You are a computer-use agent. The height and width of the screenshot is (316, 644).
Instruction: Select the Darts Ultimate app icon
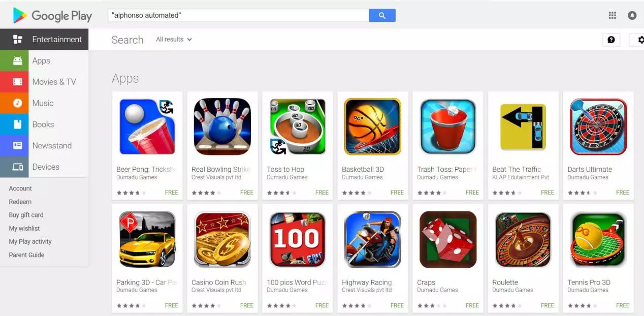click(598, 127)
